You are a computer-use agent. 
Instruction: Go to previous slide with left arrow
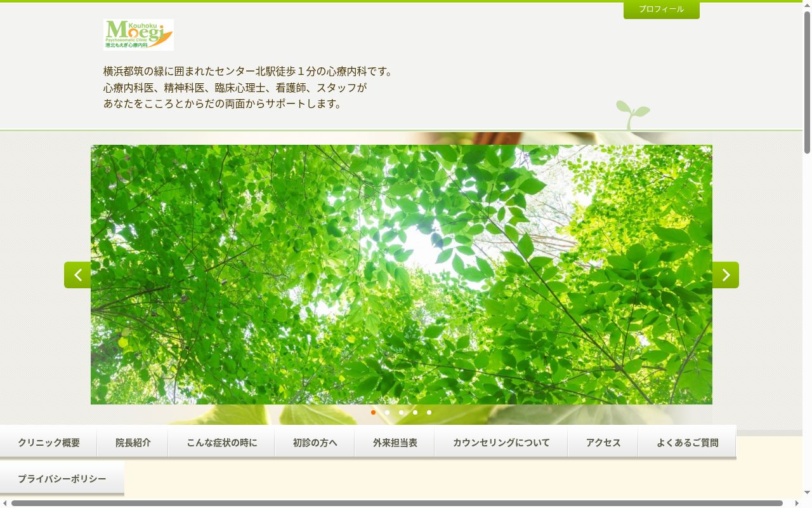[77, 275]
